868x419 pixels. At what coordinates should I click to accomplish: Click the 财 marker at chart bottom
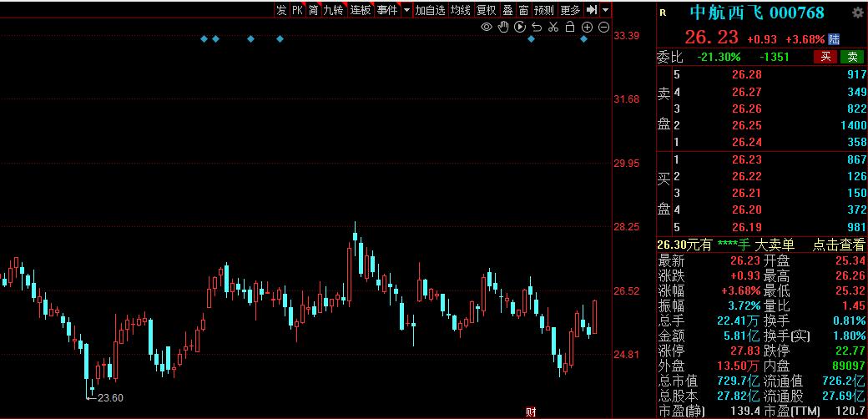pos(530,412)
